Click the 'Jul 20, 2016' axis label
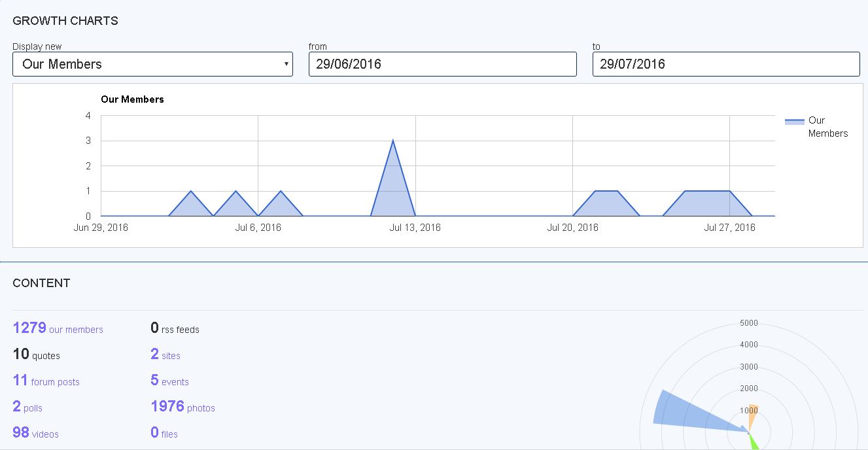868x450 pixels. point(572,228)
